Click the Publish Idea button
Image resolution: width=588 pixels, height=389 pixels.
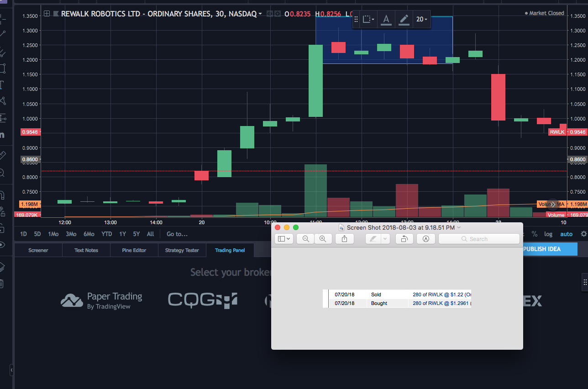point(550,249)
